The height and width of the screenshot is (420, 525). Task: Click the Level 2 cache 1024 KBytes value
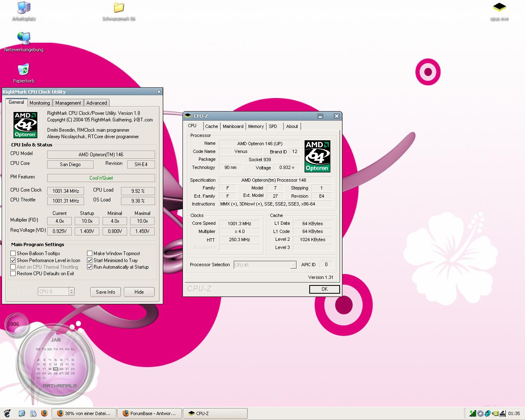(313, 240)
